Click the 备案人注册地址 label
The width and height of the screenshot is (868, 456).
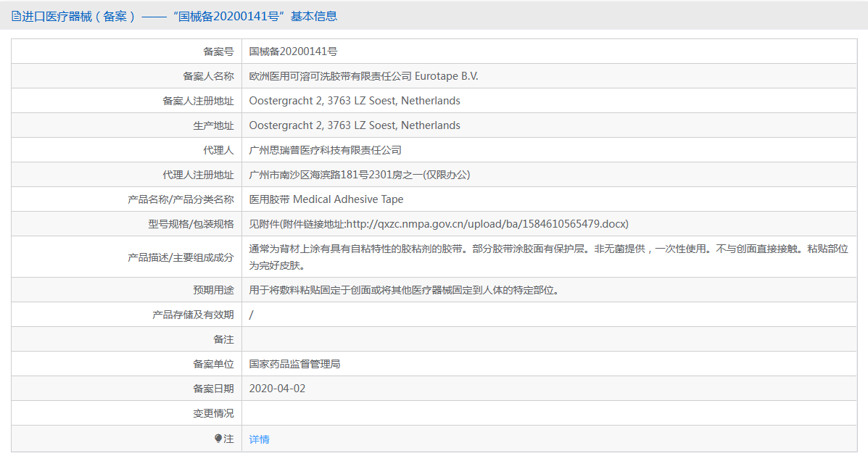click(198, 101)
